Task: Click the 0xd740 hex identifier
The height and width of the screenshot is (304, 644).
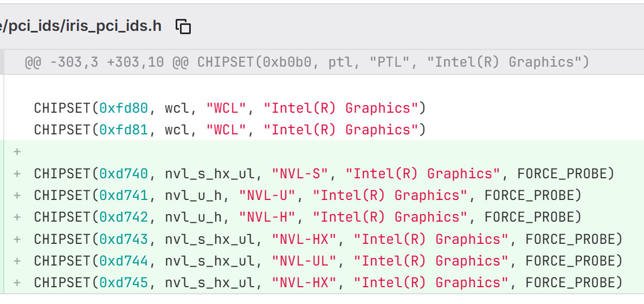Action: (124, 174)
